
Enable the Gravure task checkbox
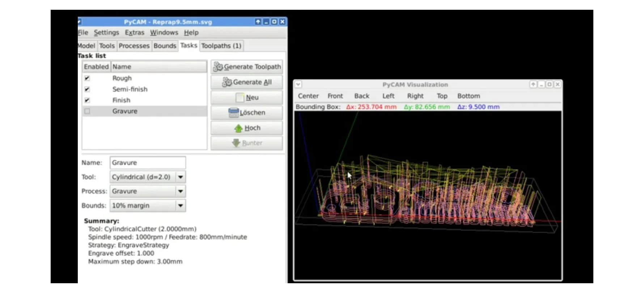click(x=87, y=111)
